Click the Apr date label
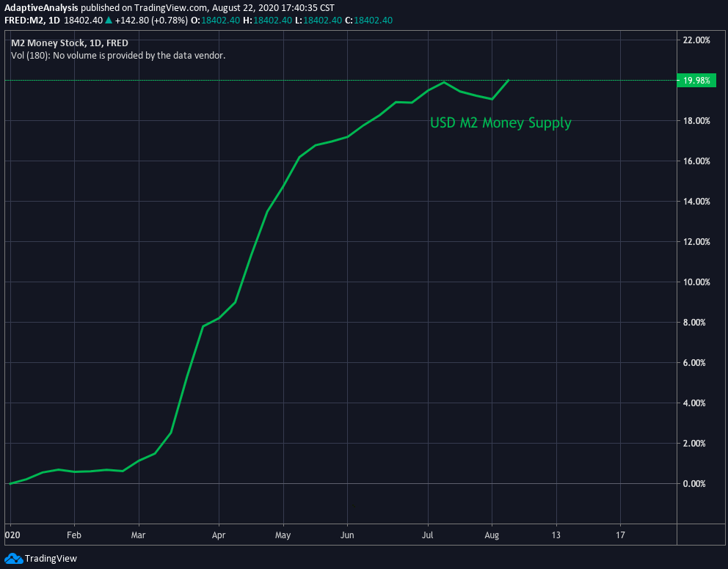This screenshot has height=569, width=728. 219,535
